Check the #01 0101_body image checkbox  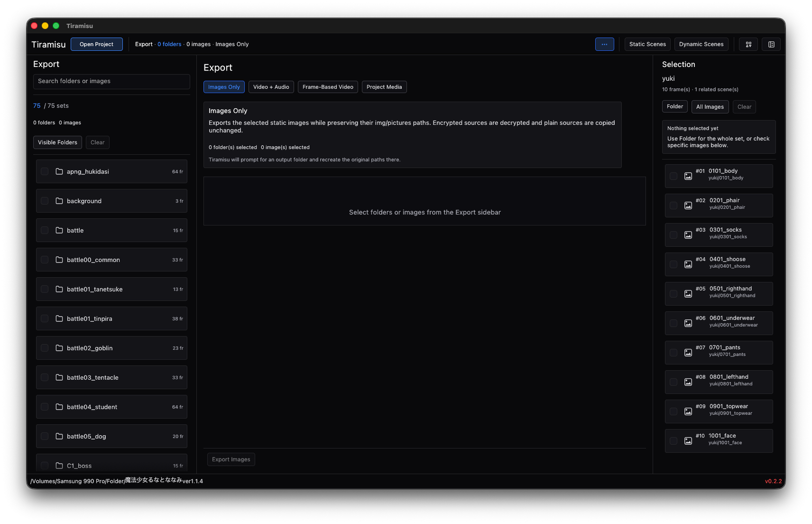tap(673, 176)
